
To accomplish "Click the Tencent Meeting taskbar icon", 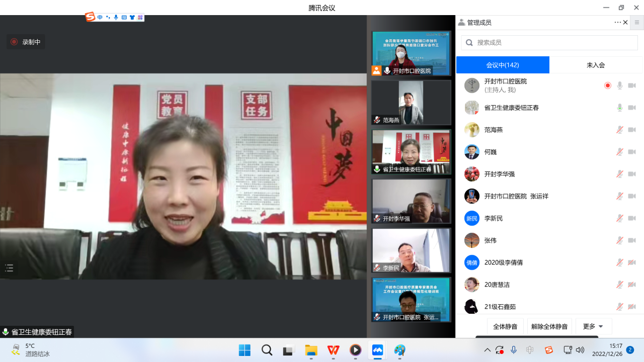I will 377,350.
